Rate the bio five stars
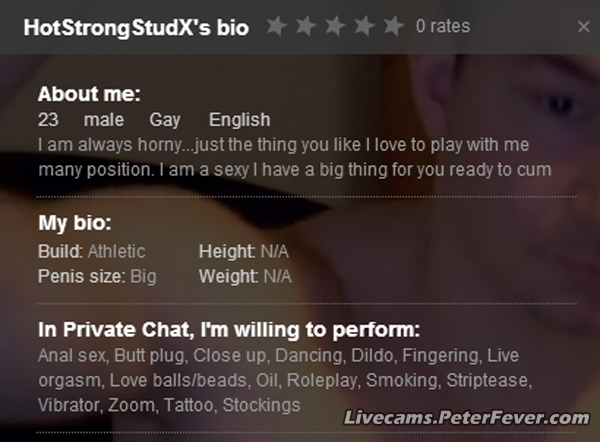 [393, 26]
